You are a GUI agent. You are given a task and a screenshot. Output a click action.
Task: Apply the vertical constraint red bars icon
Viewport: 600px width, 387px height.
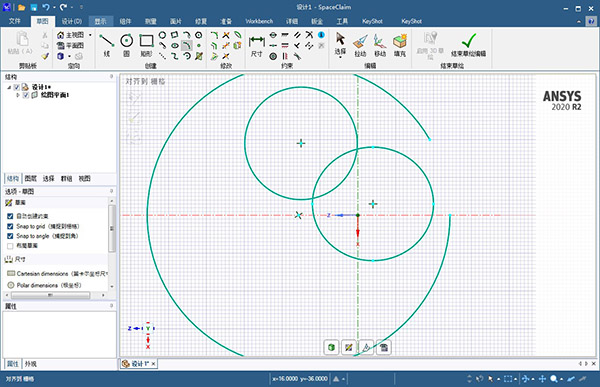(285, 56)
